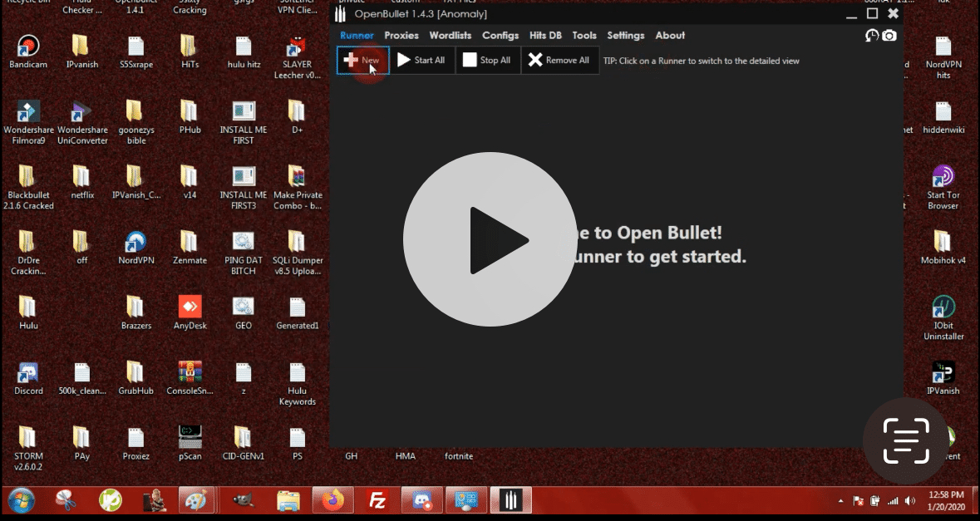
Task: Click the volume speaker tray icon
Action: (909, 501)
